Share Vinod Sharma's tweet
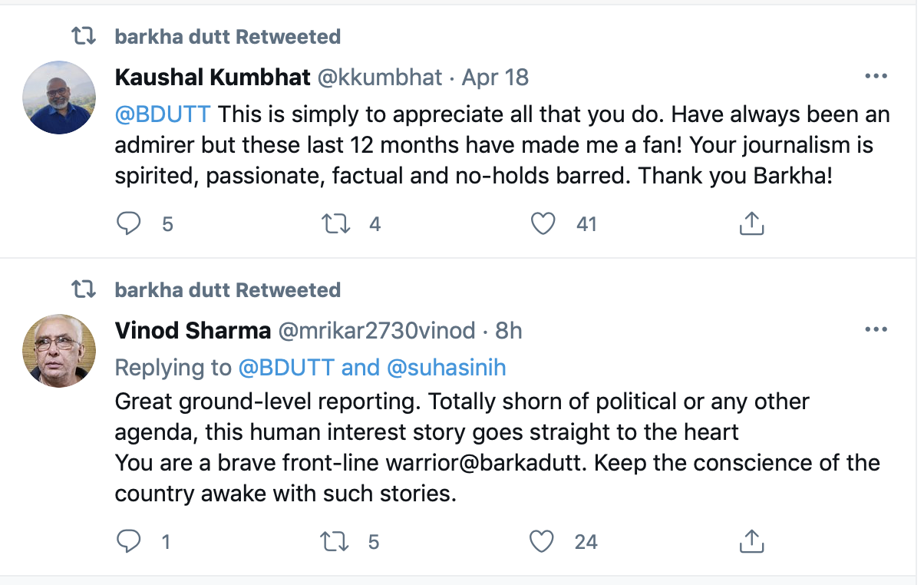Viewport: 924px width, 585px height. click(x=751, y=542)
